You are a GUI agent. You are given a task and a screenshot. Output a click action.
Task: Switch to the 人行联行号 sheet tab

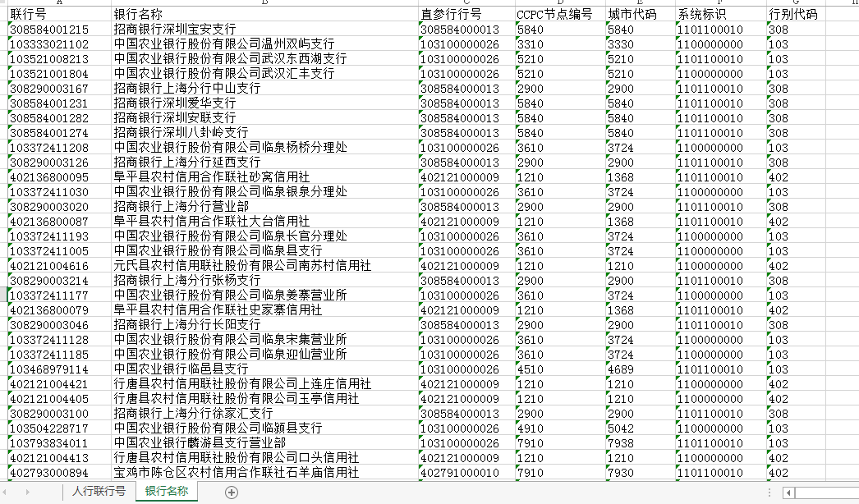tap(99, 492)
